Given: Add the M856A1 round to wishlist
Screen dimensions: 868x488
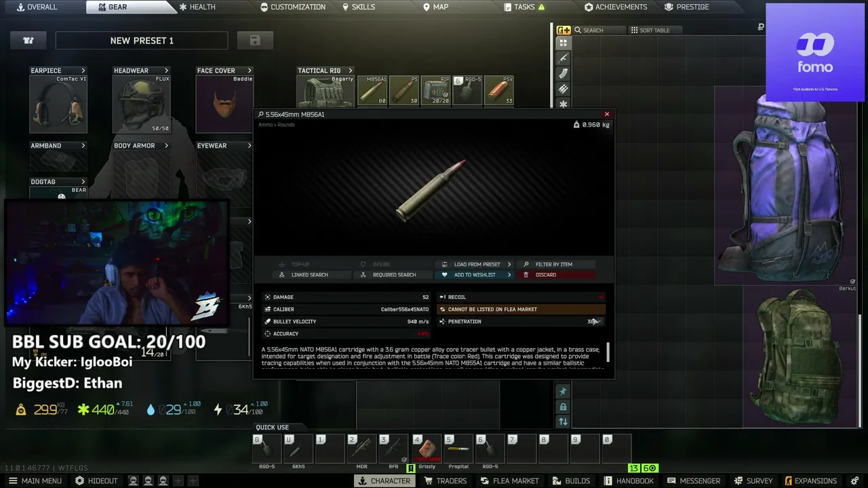Looking at the screenshot, I should (x=476, y=274).
